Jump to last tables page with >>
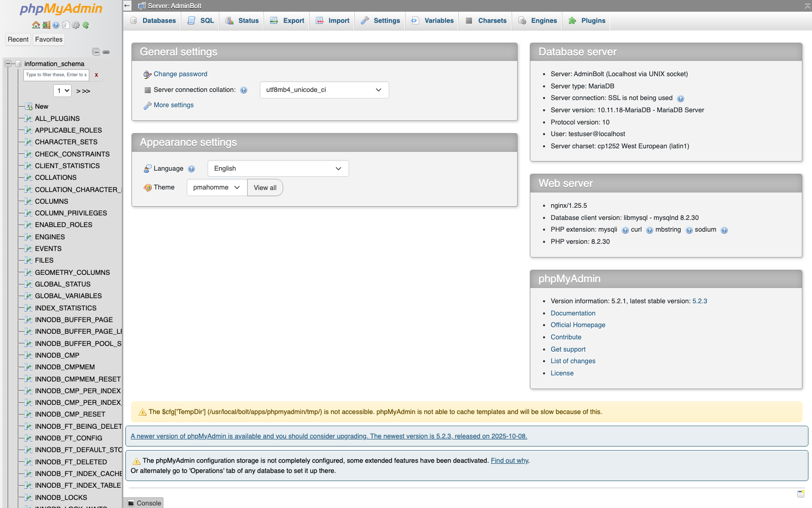 pos(86,91)
